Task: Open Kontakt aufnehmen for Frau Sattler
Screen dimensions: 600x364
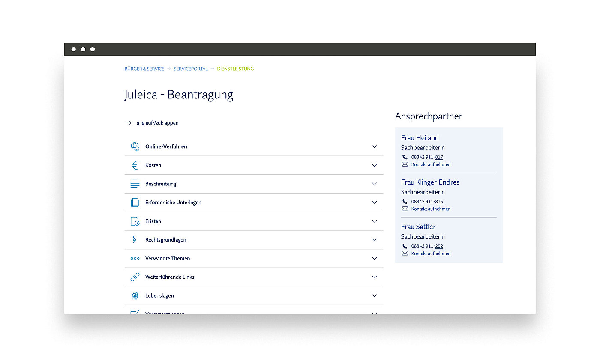Action: pos(431,254)
